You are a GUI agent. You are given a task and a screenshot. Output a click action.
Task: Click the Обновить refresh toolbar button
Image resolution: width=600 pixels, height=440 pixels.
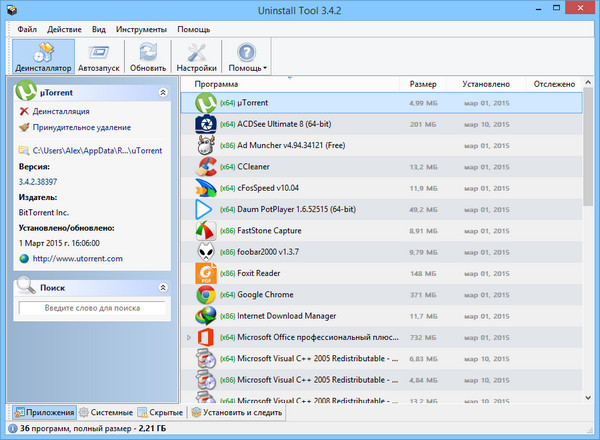point(148,57)
